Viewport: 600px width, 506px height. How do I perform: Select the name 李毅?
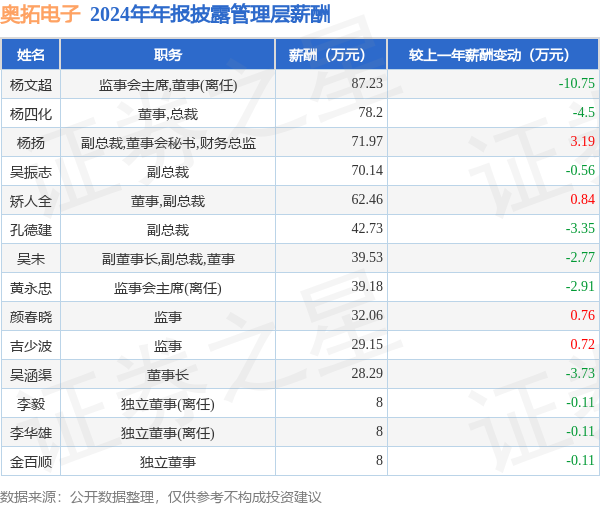click(31, 404)
